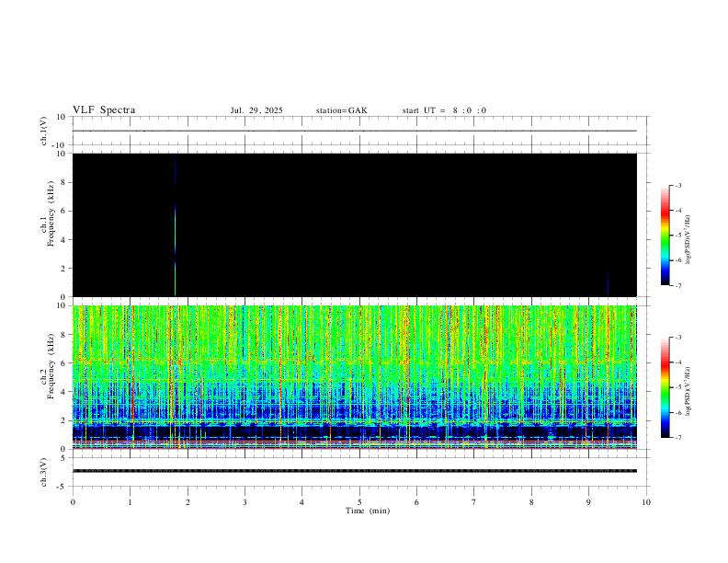Image resolution: width=728 pixels, height=563 pixels.
Task: Click the "ch.1(V)" axis label of the top strip
Action: (x=44, y=131)
